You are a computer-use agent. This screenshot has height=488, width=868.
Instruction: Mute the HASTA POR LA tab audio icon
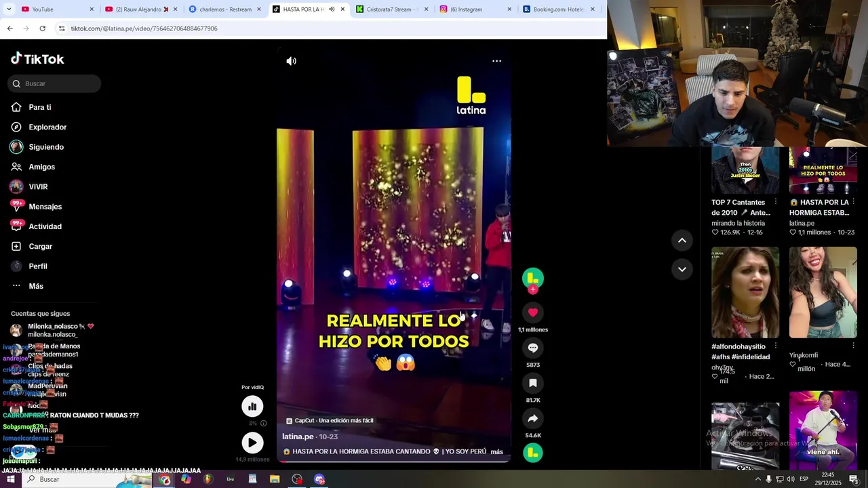click(332, 9)
